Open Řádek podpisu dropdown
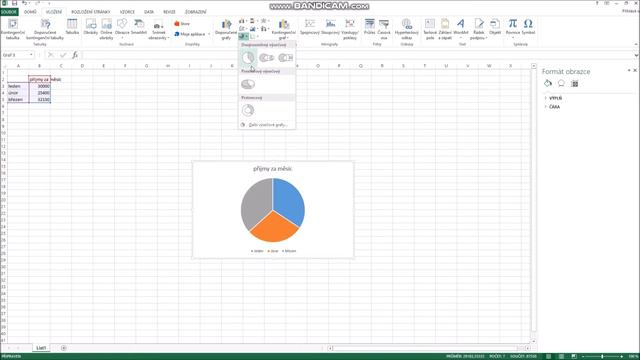Viewport: 640px width, 360px height. (478, 29)
